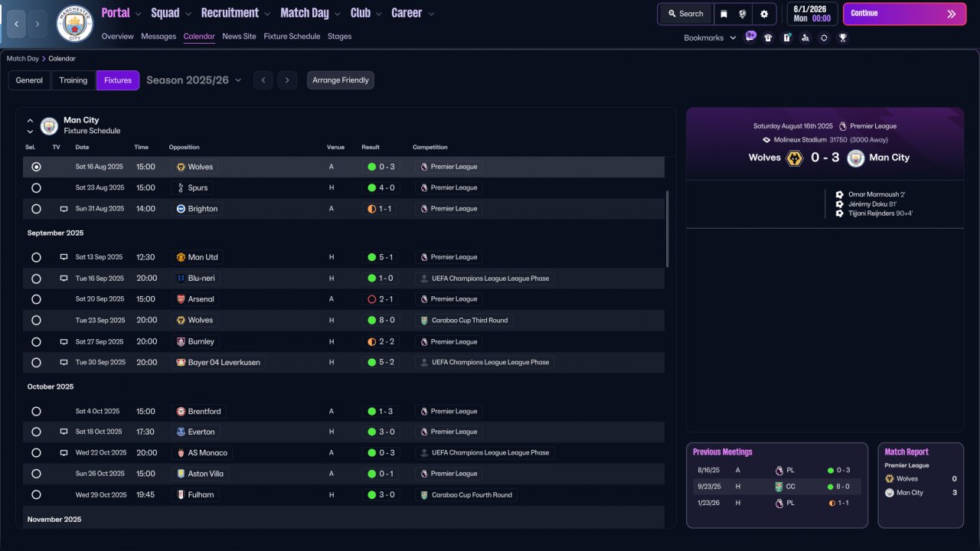
Task: Click the double-arrow icon on Continue
Action: 952,14
